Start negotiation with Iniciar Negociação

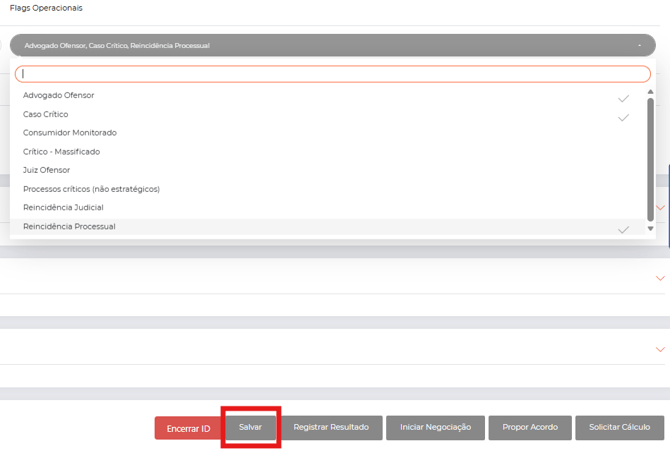click(435, 427)
